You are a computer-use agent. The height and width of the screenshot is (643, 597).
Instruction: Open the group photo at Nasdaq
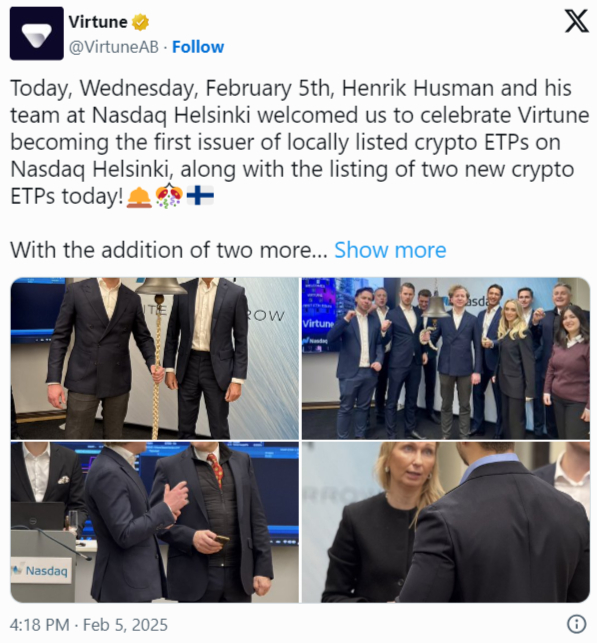coord(446,358)
